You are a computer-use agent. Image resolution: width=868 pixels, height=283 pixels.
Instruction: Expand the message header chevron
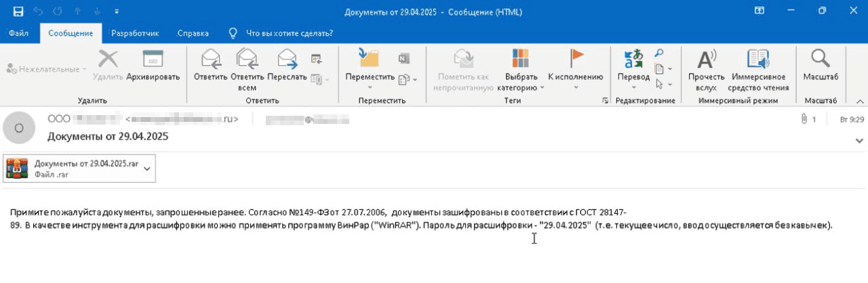tap(859, 140)
